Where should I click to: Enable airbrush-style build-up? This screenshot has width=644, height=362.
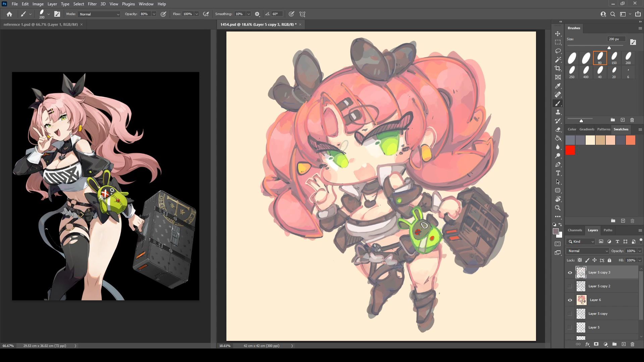pos(206,14)
